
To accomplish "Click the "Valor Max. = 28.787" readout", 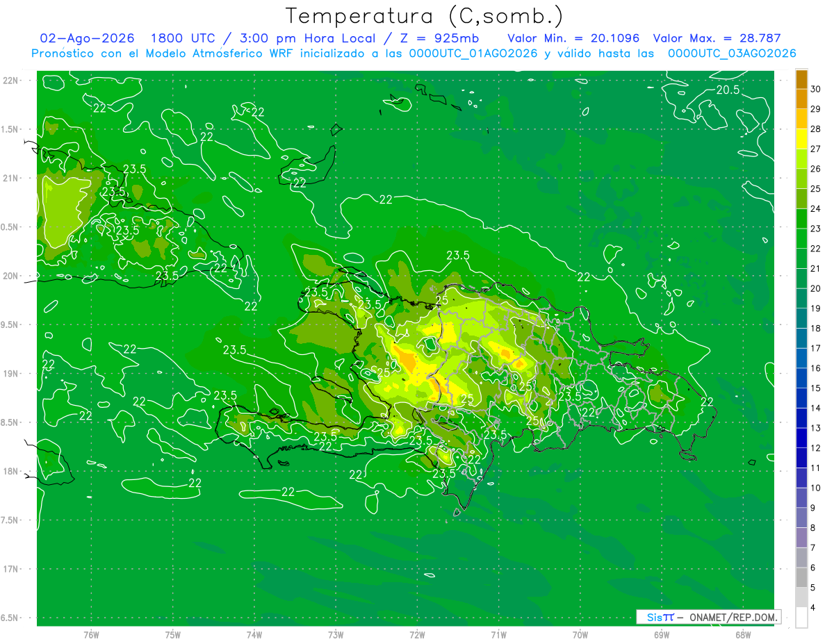I will point(717,38).
